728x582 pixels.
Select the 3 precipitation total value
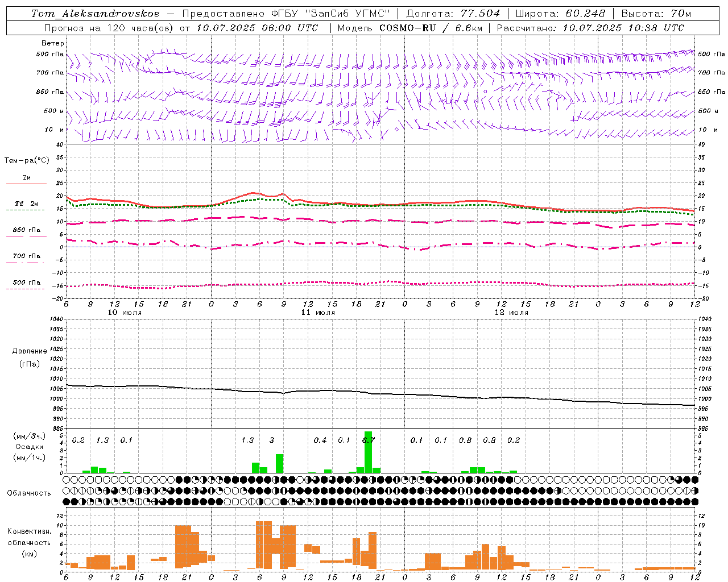point(272,440)
